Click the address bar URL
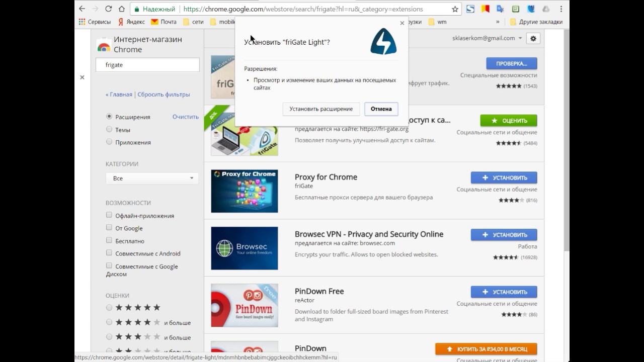The width and height of the screenshot is (644, 362). point(303,9)
